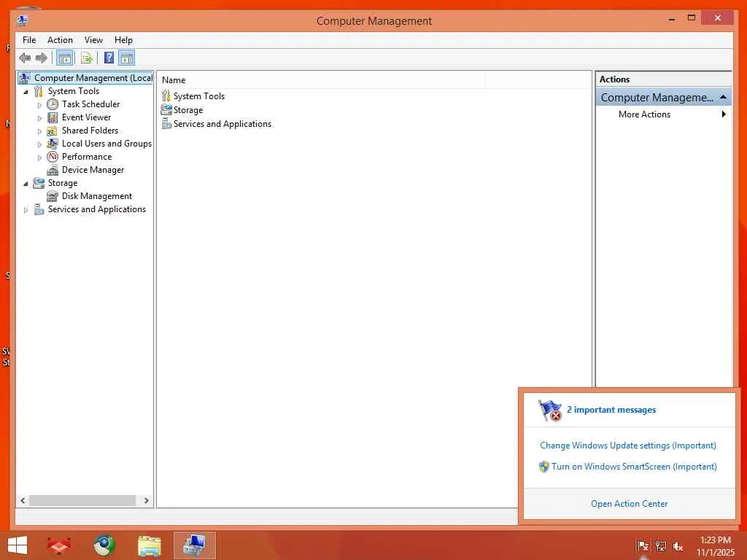Expand the Event Viewer node

click(39, 118)
